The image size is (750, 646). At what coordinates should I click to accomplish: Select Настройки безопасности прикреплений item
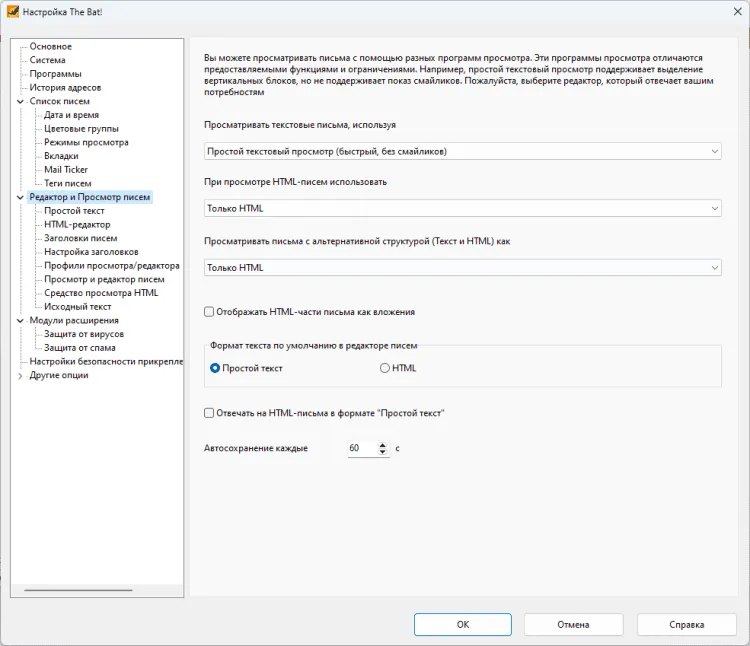tap(106, 361)
